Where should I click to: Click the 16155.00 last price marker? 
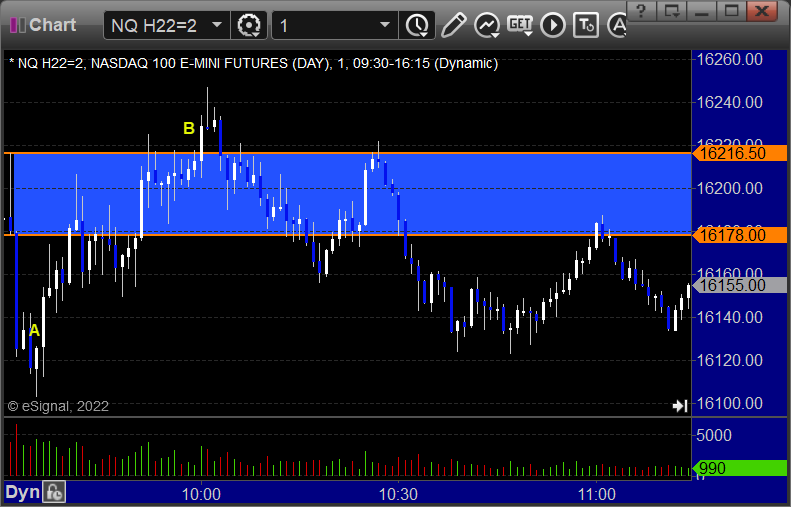739,286
